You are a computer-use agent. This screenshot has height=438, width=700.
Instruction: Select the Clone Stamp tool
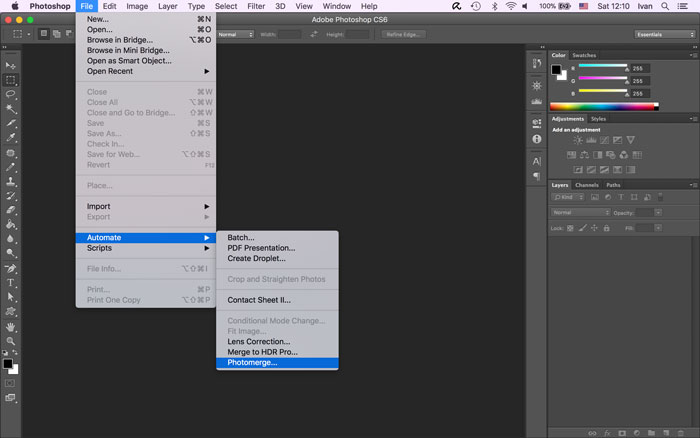coord(10,182)
